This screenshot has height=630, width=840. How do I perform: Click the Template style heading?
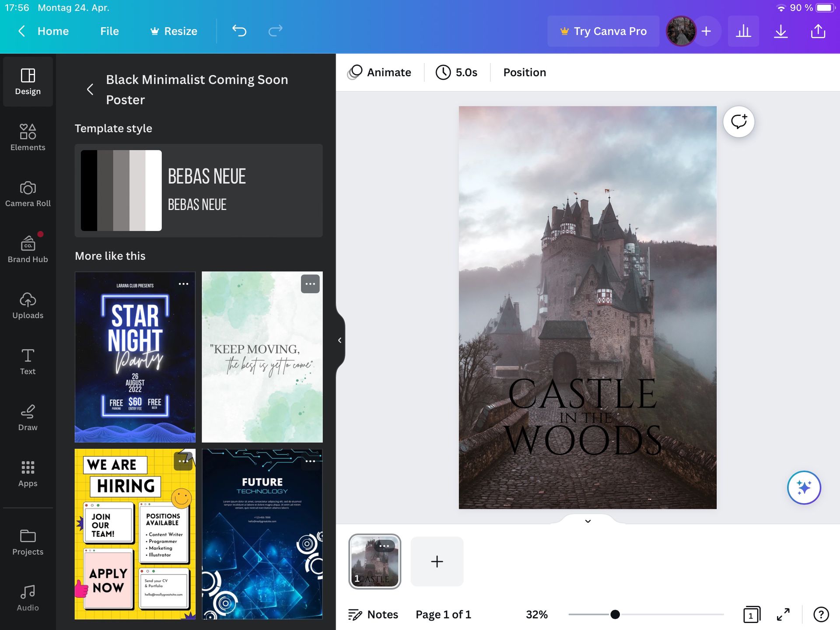[x=113, y=128]
